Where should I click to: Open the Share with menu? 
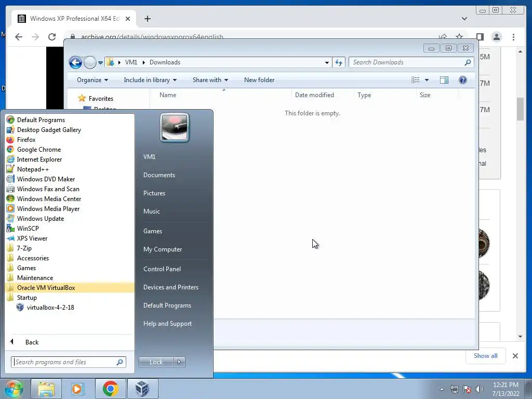210,79
